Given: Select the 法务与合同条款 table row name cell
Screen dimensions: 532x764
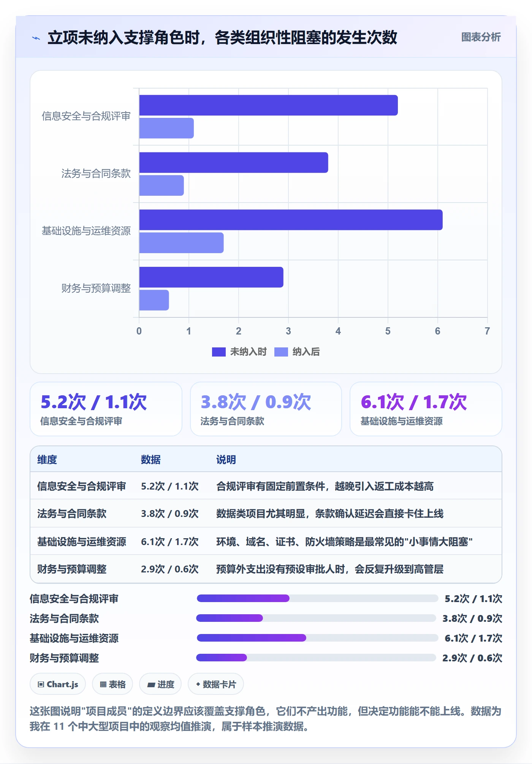Looking at the screenshot, I should (x=72, y=514).
